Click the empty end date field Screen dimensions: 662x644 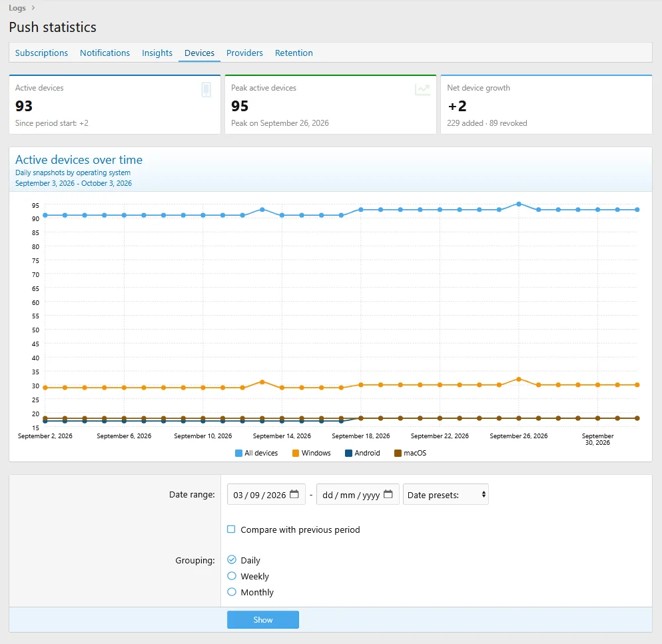pyautogui.click(x=358, y=495)
